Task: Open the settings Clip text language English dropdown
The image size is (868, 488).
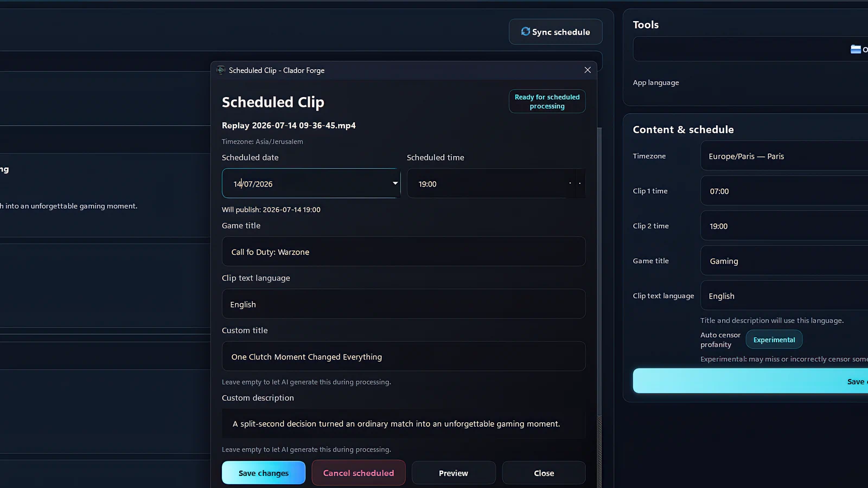Action: pyautogui.click(x=784, y=296)
